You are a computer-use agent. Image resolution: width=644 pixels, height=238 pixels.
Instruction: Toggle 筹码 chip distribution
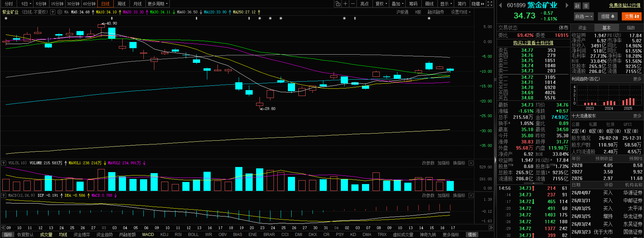413,4
